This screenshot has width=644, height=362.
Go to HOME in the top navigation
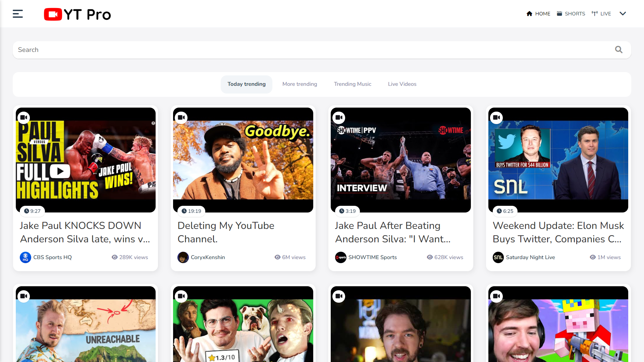click(538, 14)
